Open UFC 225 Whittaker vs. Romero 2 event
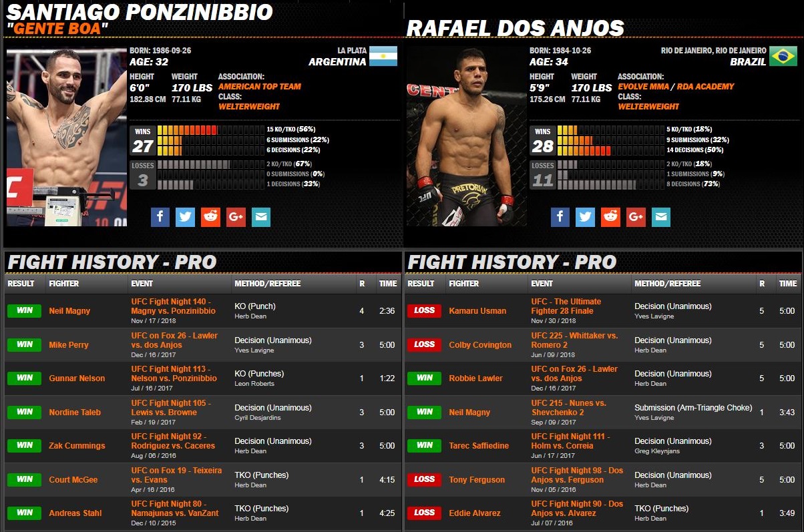The image size is (804, 532). (x=574, y=340)
